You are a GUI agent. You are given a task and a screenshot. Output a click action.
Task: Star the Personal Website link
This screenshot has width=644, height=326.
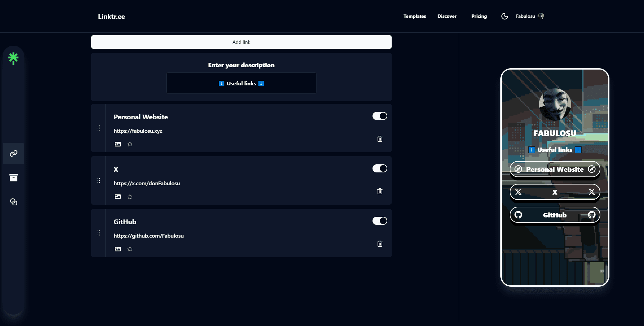tap(130, 144)
